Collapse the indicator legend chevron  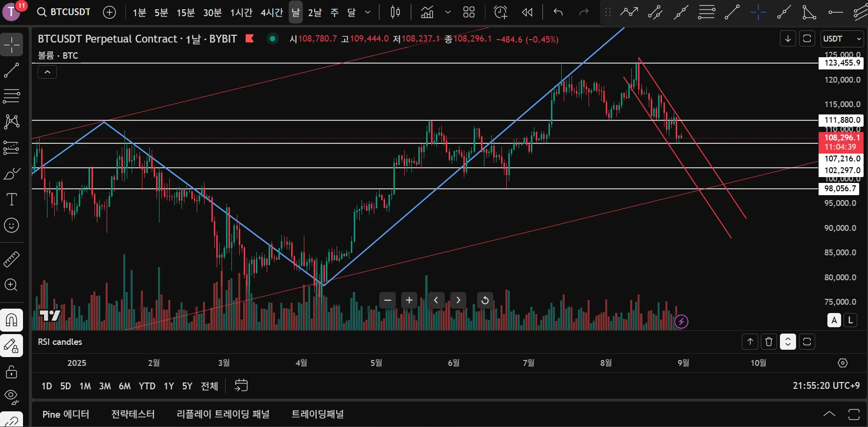(47, 72)
